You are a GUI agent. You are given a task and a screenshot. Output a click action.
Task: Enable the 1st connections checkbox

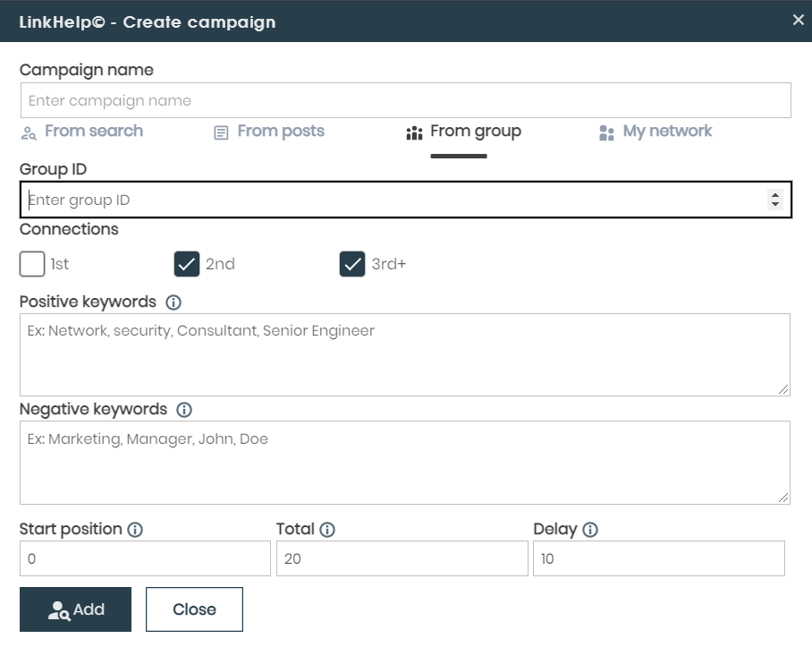tap(32, 264)
